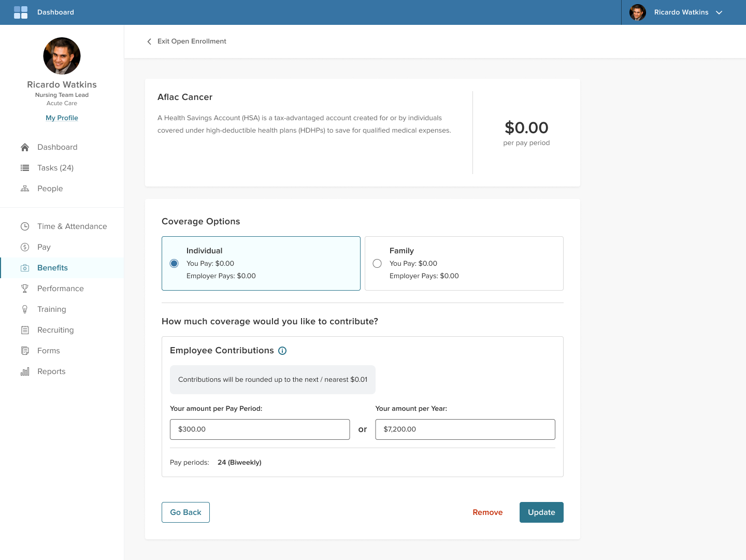Click the clipboard icon beside Recruiting
Viewport: 746px width, 560px height.
pyautogui.click(x=25, y=330)
